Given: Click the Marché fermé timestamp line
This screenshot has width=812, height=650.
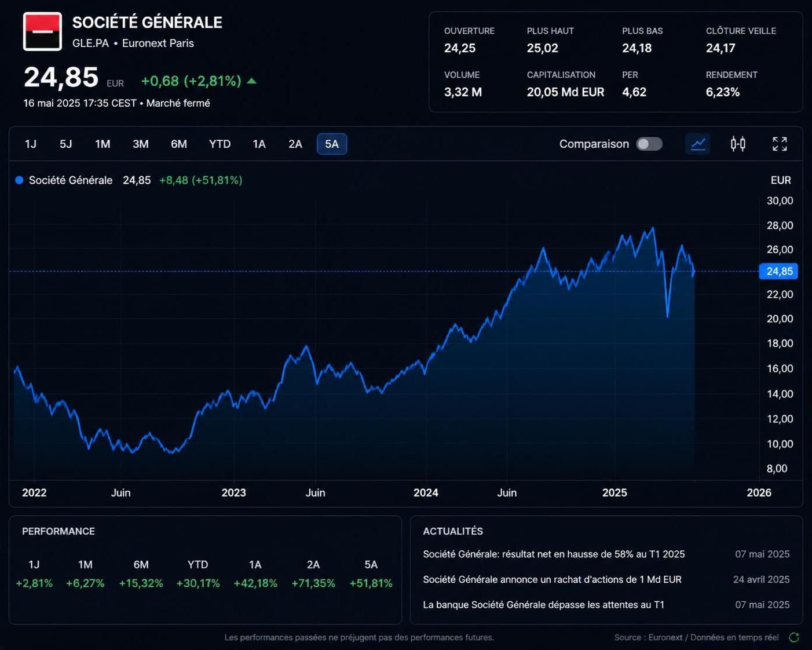Looking at the screenshot, I should pyautogui.click(x=116, y=103).
